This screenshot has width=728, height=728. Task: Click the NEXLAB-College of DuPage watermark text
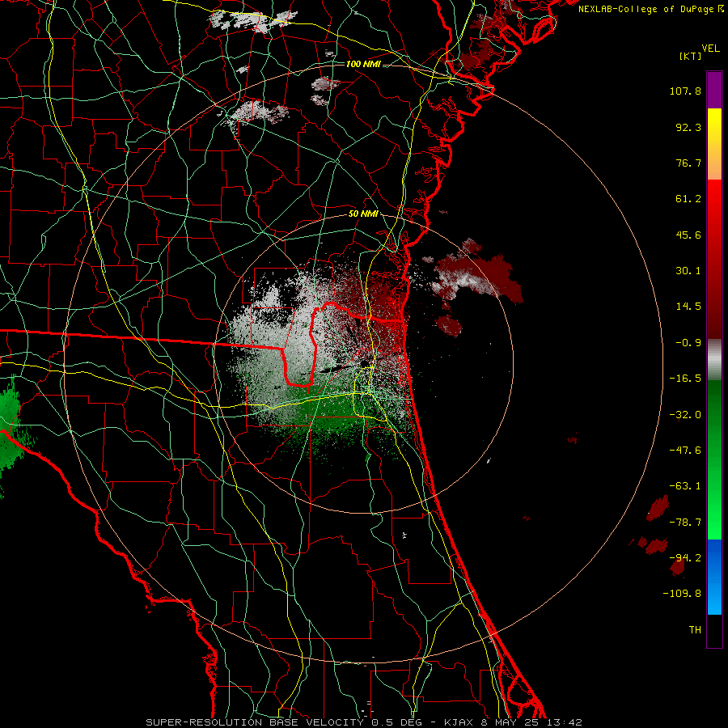click(x=650, y=9)
